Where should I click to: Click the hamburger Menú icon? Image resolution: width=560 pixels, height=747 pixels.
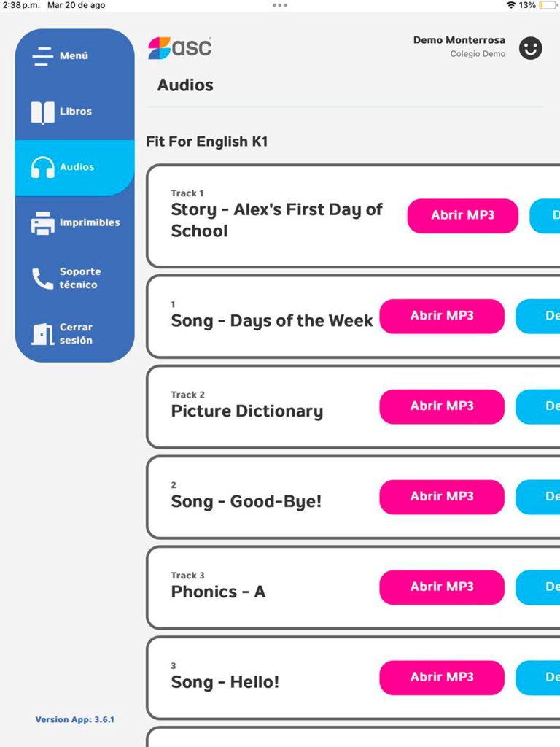[x=42, y=56]
